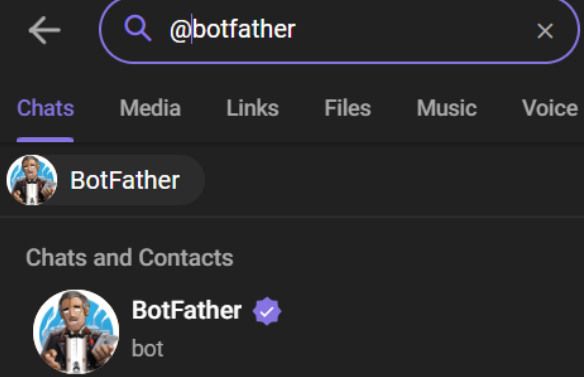Click the empty row area beside the BotFather chip
584x377 pixels.
click(393, 180)
